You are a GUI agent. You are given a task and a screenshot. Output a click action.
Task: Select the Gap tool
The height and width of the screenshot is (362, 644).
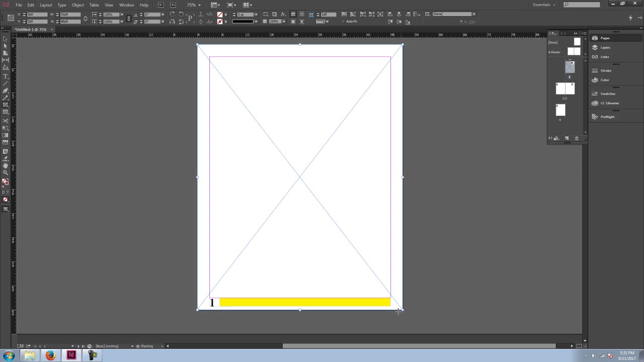click(x=6, y=60)
